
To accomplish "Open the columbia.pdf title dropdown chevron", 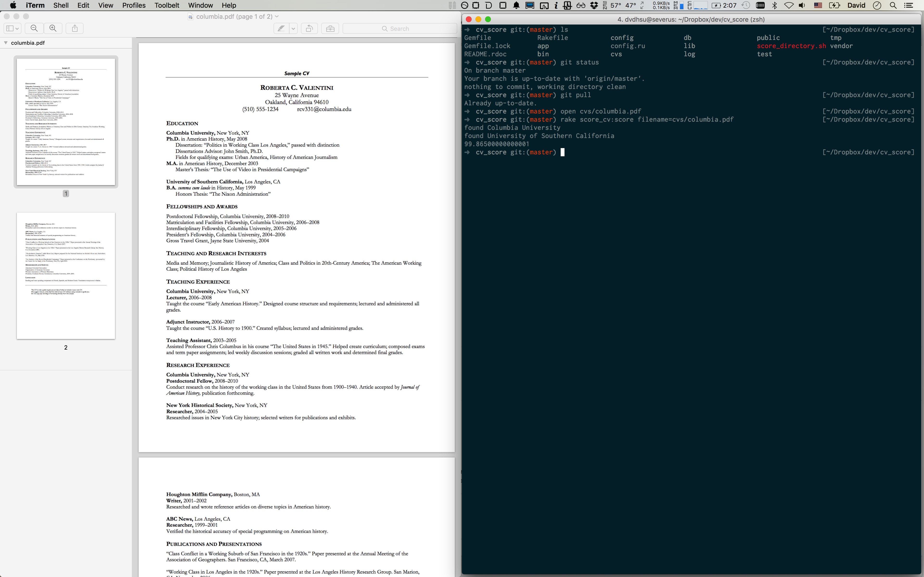I will click(x=277, y=17).
